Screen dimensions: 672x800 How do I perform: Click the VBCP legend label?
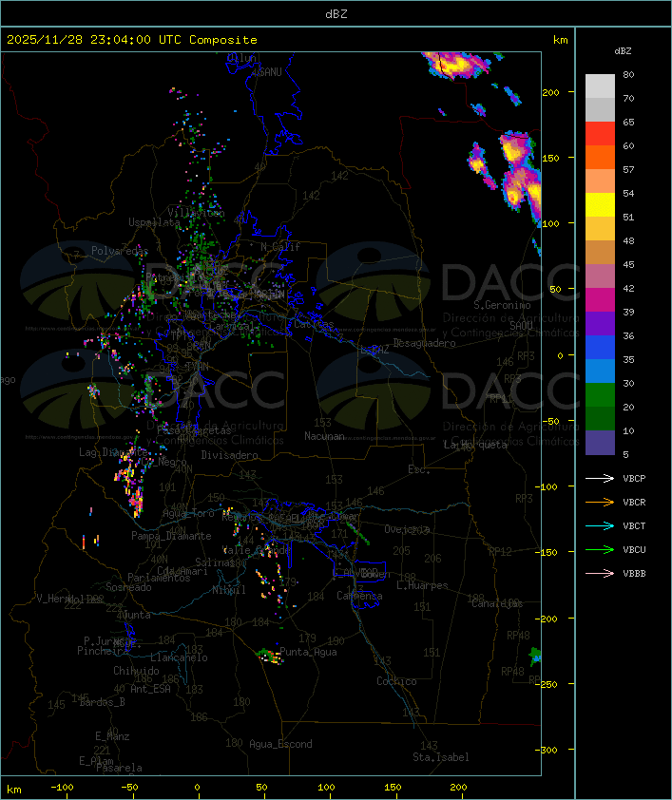(x=634, y=479)
